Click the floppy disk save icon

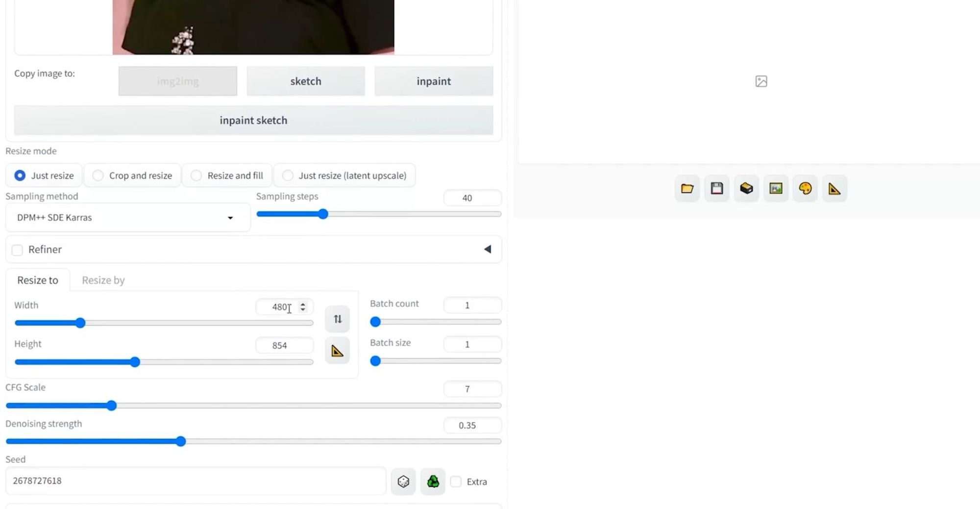coord(717,188)
